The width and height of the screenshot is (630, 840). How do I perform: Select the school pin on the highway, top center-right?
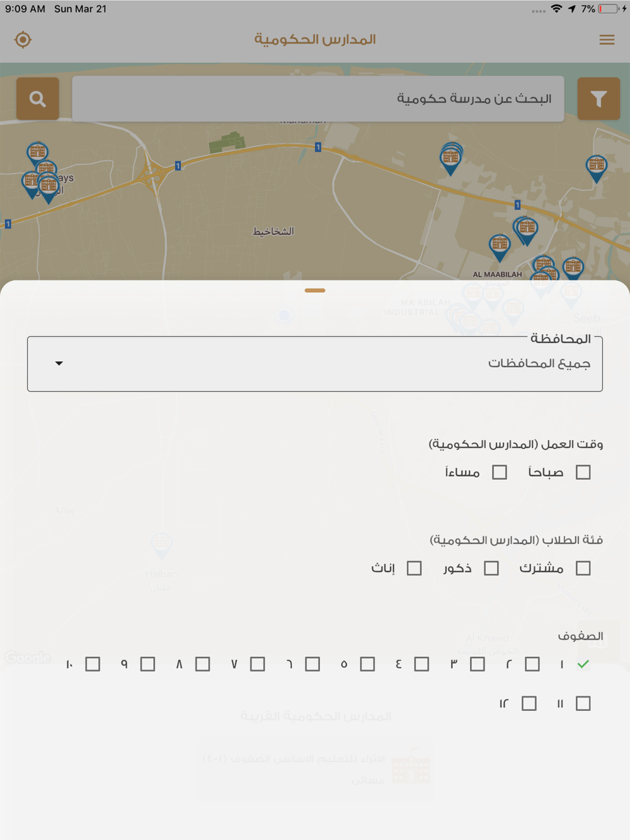450,159
